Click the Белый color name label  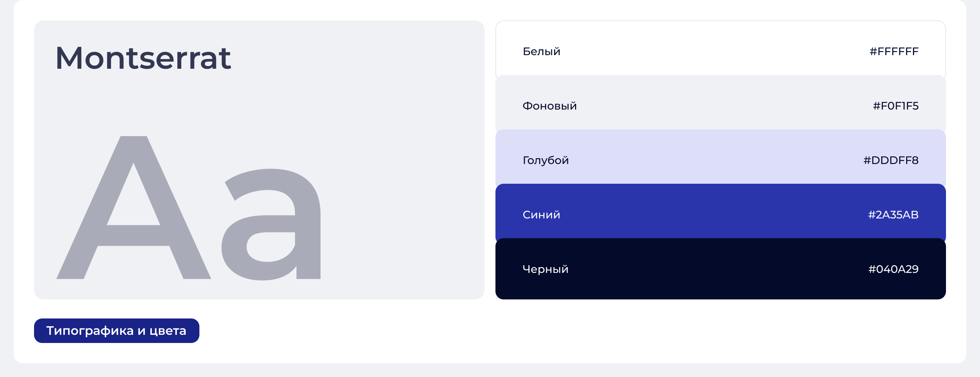[541, 51]
